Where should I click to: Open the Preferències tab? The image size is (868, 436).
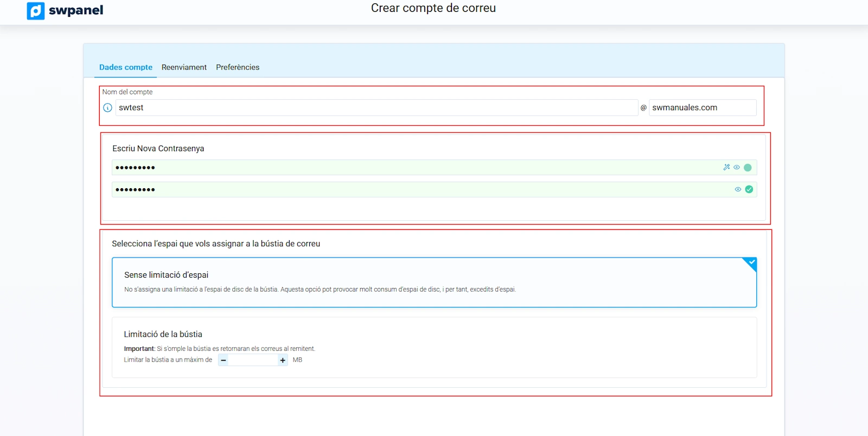[238, 67]
